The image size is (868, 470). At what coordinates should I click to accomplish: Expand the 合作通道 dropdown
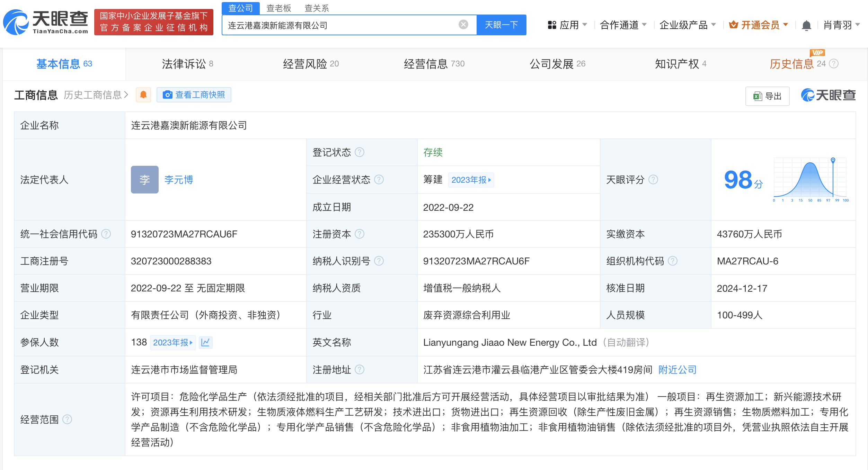(623, 25)
